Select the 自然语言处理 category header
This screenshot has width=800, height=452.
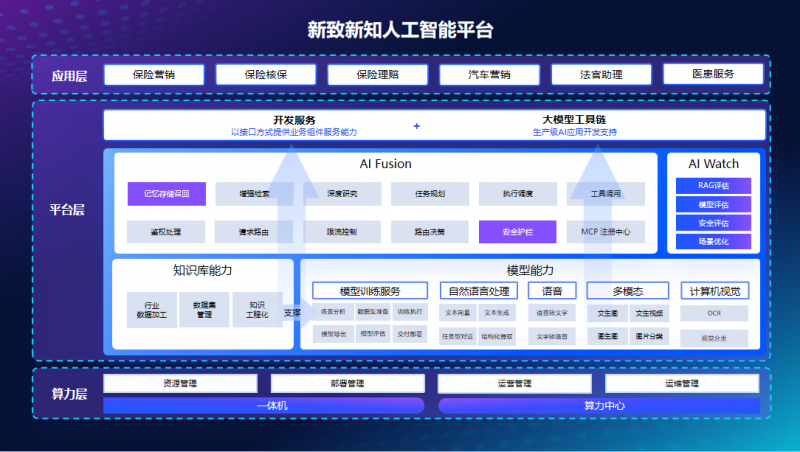[x=480, y=291]
